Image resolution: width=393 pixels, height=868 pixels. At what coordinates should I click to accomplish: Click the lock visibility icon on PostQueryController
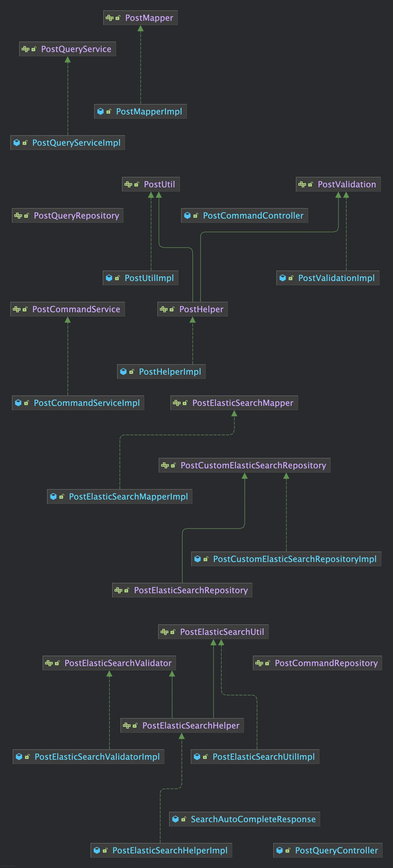288,851
